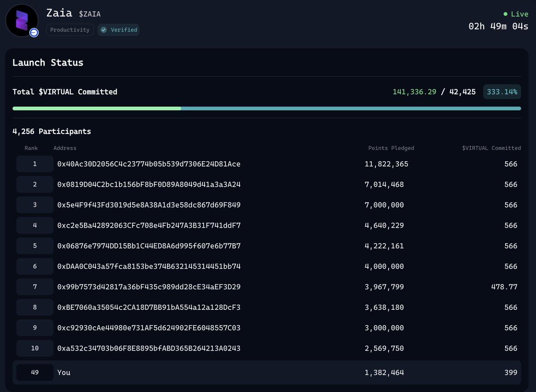This screenshot has width=536, height=392.
Task: Click the Live status label
Action: [x=519, y=14]
